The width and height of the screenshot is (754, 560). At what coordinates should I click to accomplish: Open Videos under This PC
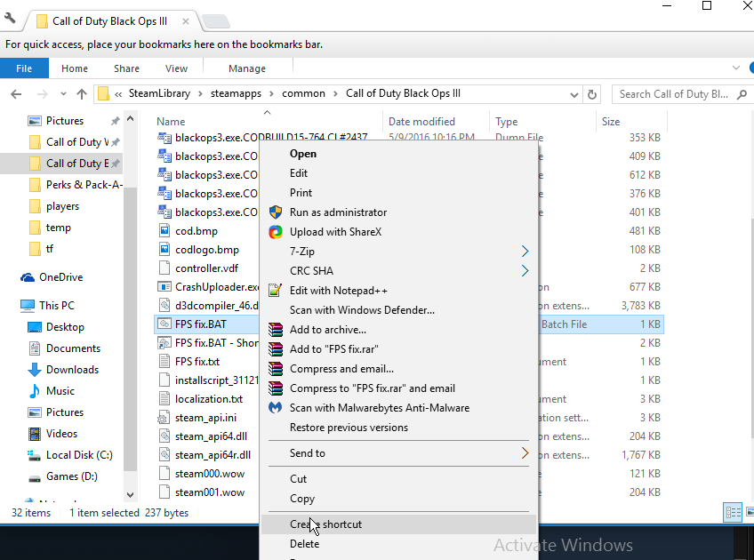pyautogui.click(x=61, y=434)
